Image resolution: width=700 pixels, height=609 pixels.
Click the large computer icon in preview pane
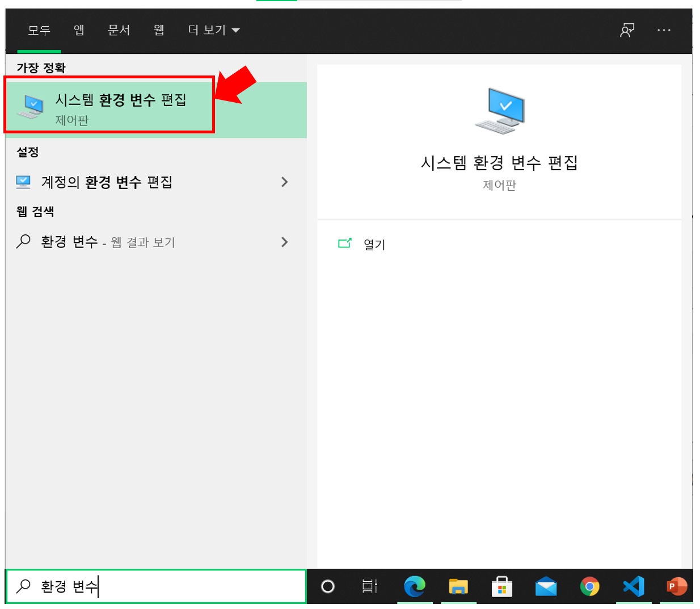click(x=500, y=111)
